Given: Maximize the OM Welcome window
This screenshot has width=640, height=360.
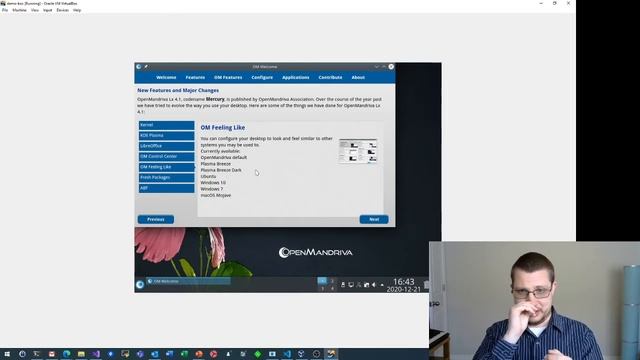Looking at the screenshot, I should [384, 67].
